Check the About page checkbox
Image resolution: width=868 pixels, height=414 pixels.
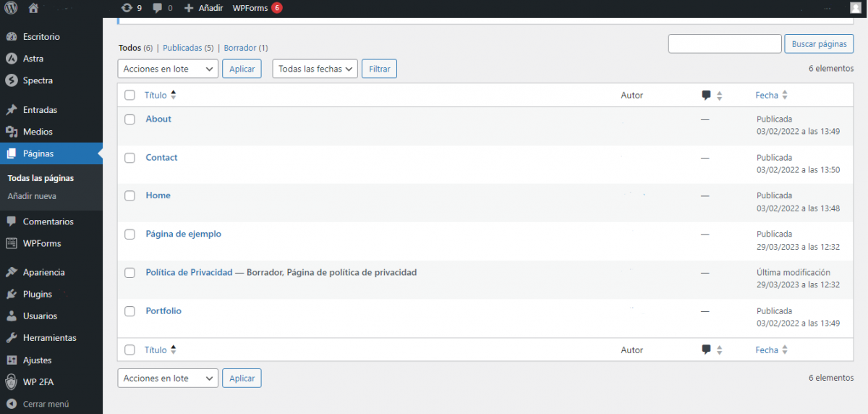129,119
